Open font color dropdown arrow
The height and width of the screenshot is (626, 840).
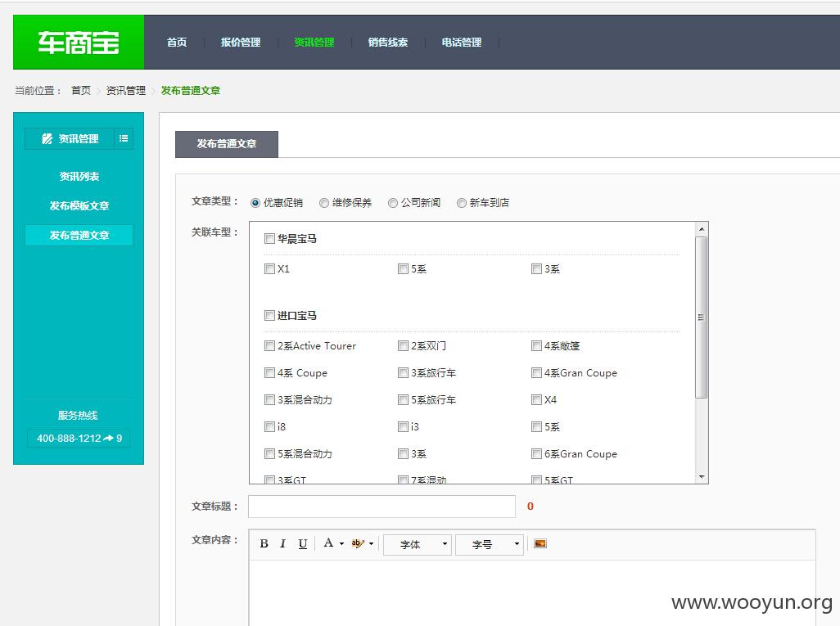click(x=341, y=544)
